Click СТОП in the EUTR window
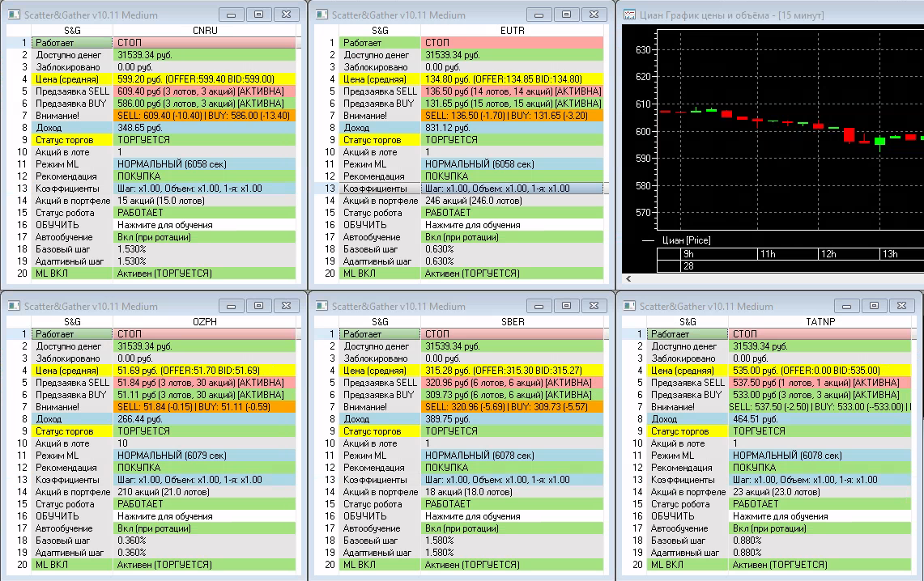 pos(512,42)
